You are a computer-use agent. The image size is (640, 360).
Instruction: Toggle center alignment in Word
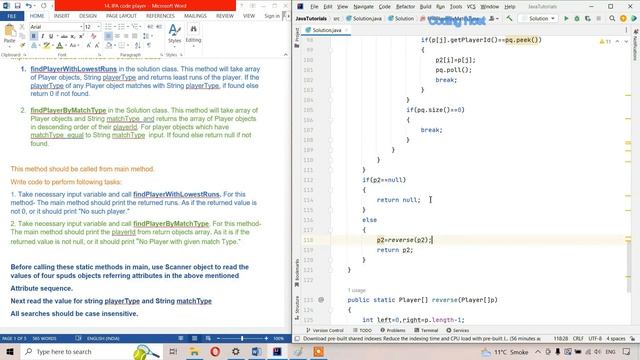coord(117,36)
